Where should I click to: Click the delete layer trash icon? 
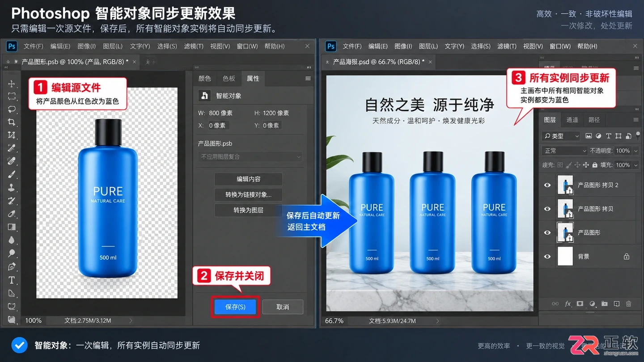[629, 304]
